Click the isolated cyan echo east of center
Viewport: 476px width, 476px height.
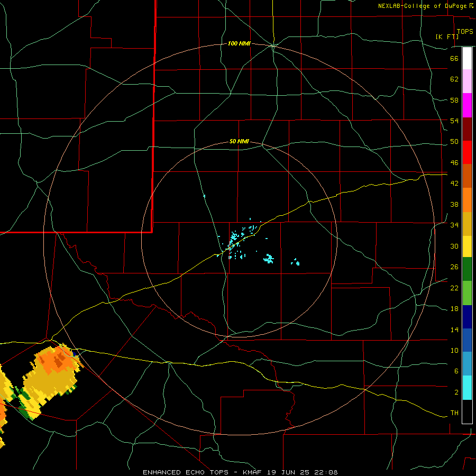click(295, 262)
